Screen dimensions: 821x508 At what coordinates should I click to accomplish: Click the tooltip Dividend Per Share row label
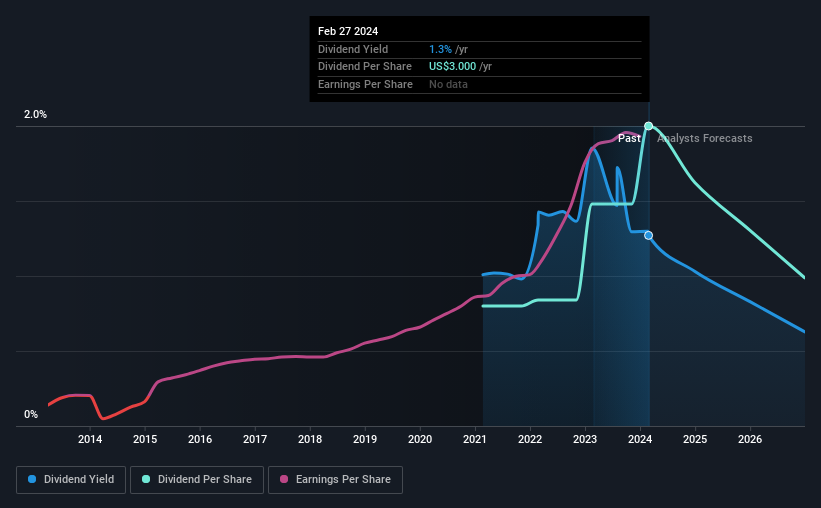364,67
